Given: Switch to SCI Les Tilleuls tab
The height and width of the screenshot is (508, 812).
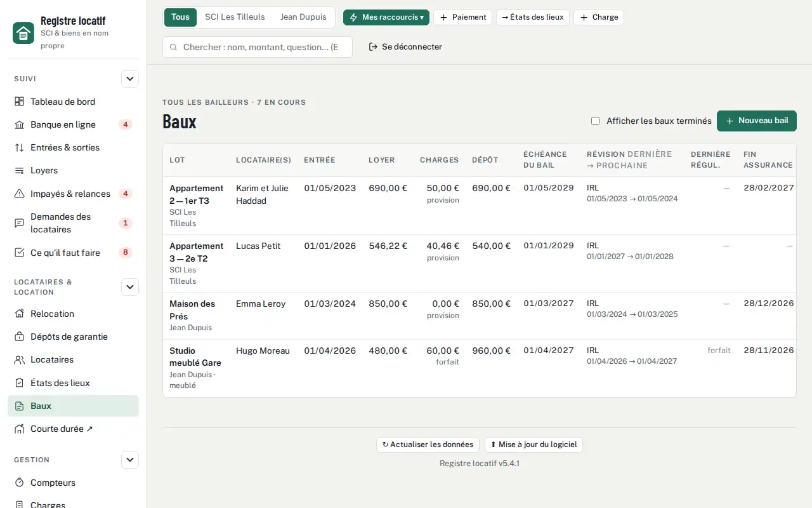Looking at the screenshot, I should pos(235,17).
